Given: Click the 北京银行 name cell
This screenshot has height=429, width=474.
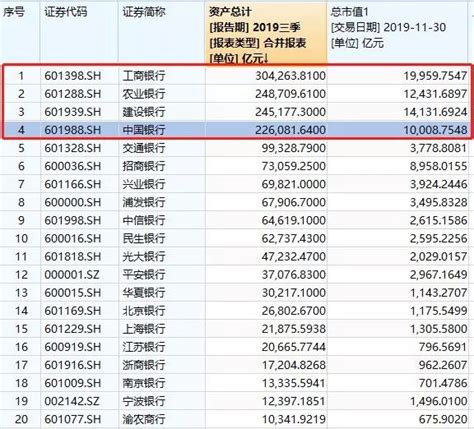Looking at the screenshot, I should (x=144, y=311).
